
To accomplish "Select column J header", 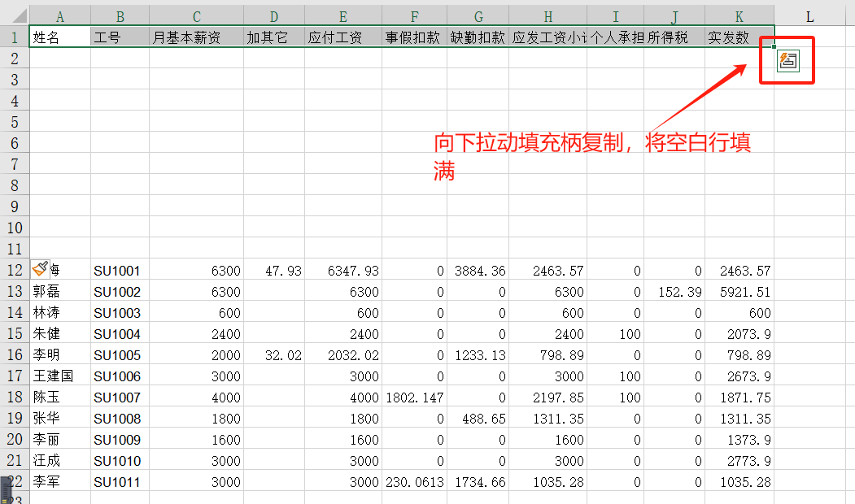I will tap(674, 16).
